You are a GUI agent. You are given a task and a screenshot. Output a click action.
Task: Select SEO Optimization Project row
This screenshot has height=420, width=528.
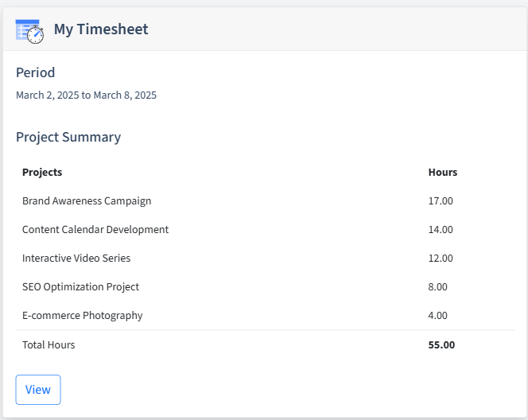click(x=265, y=286)
